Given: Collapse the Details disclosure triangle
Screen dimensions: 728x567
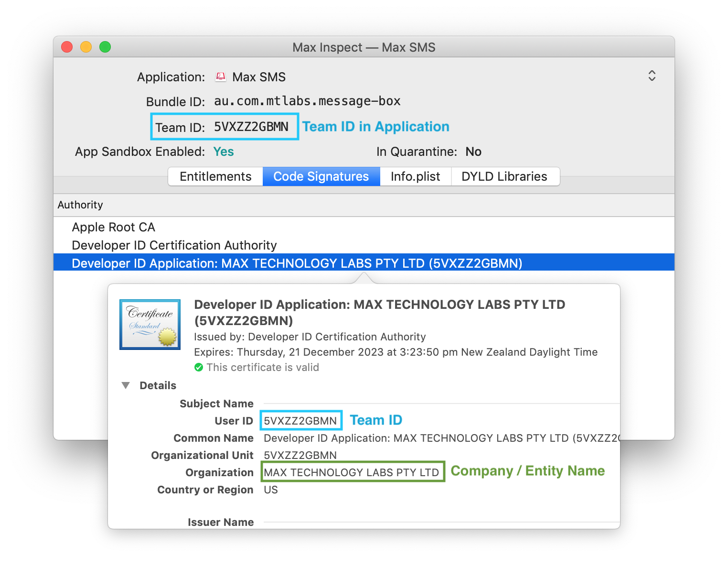Looking at the screenshot, I should [x=126, y=385].
